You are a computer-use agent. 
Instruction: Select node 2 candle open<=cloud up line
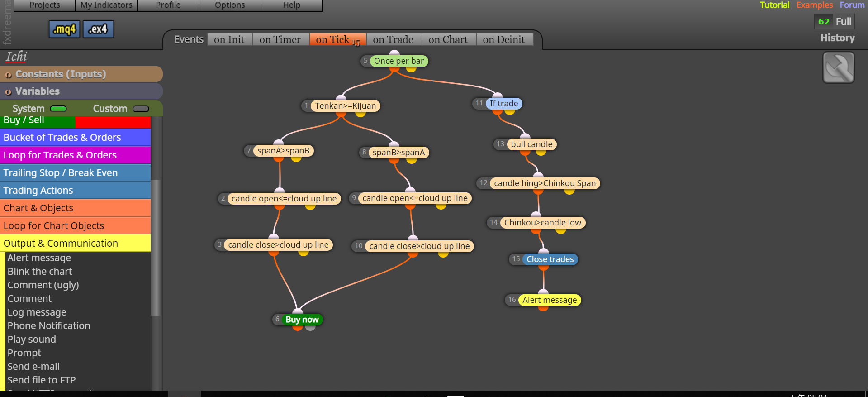point(284,199)
